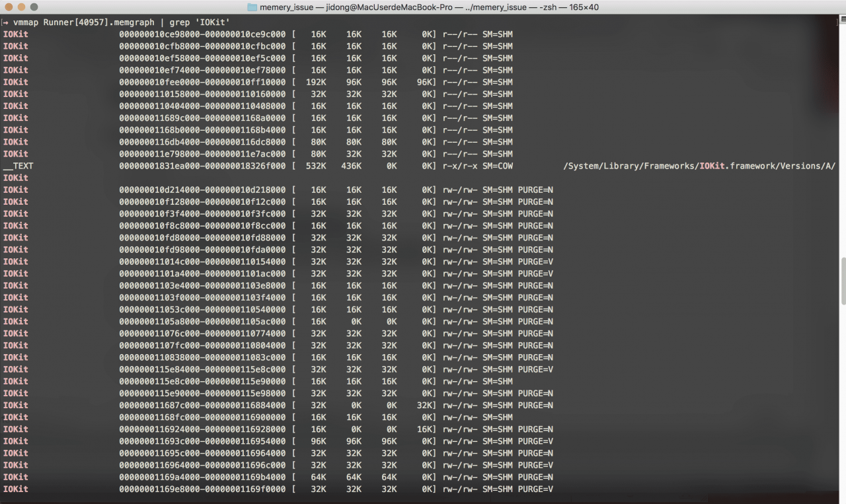The image size is (846, 504).
Task: Minimize the terminal using yellow button
Action: point(22,7)
